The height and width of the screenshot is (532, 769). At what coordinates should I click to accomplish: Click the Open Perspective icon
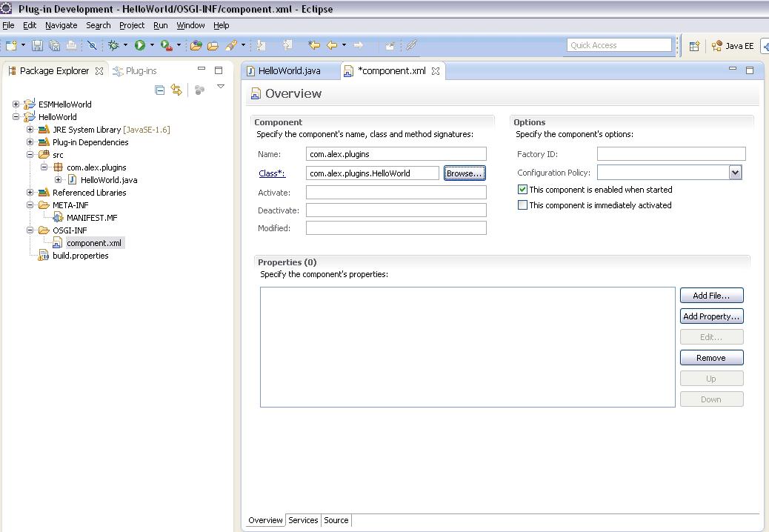(x=694, y=46)
